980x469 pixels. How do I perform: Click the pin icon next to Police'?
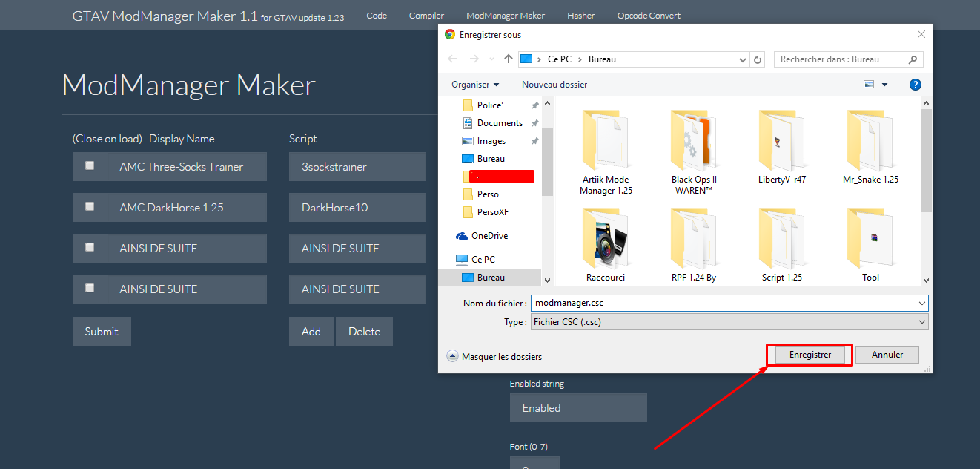(x=534, y=105)
